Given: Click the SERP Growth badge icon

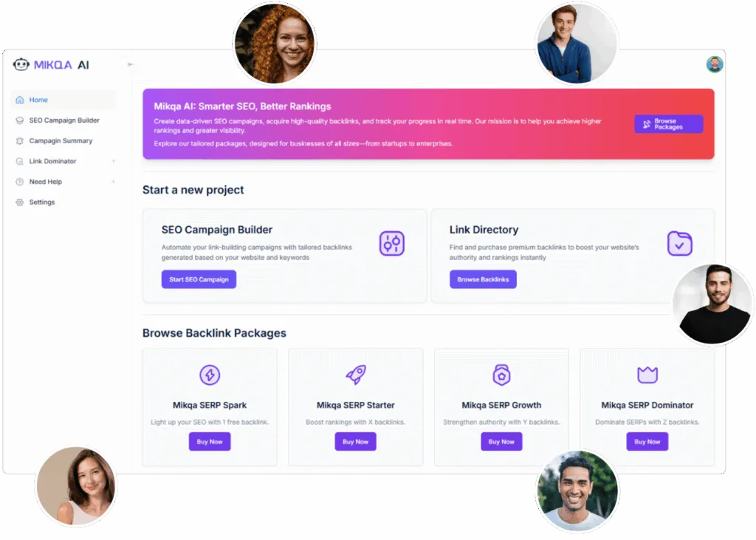Looking at the screenshot, I should 501,375.
